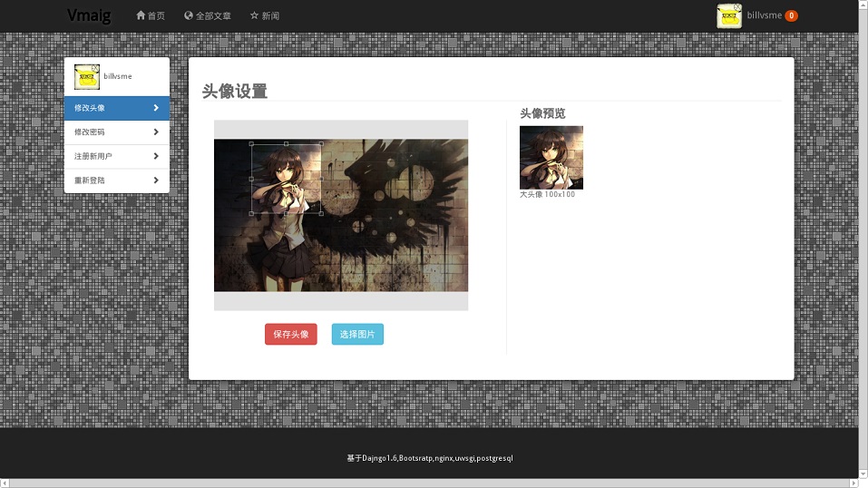The width and height of the screenshot is (868, 488).
Task: Click the left-middle crop selection handle
Action: click(252, 179)
